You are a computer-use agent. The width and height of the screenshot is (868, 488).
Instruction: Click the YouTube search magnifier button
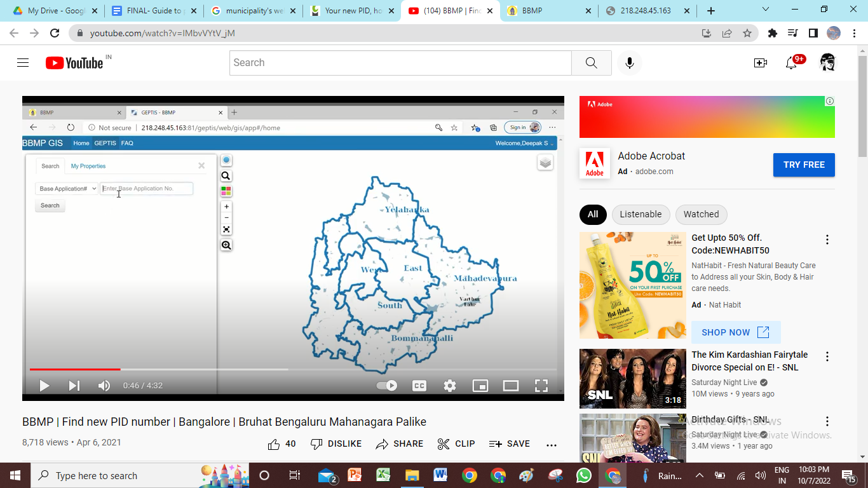pos(591,62)
